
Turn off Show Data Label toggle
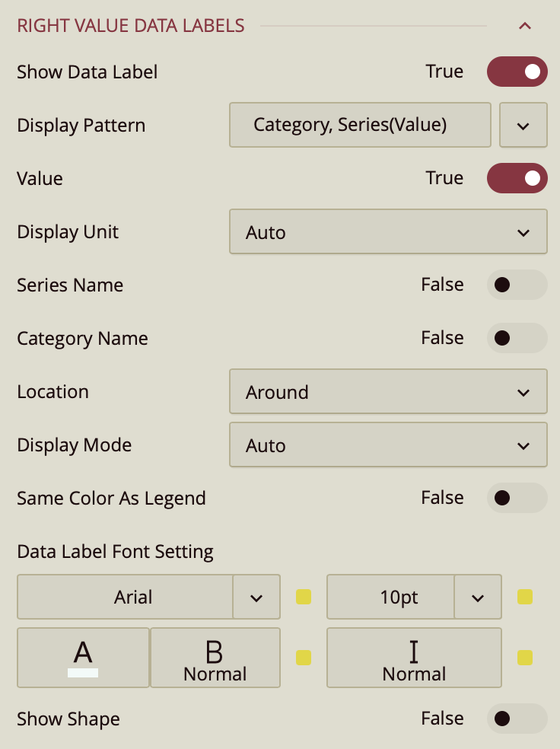pos(517,72)
